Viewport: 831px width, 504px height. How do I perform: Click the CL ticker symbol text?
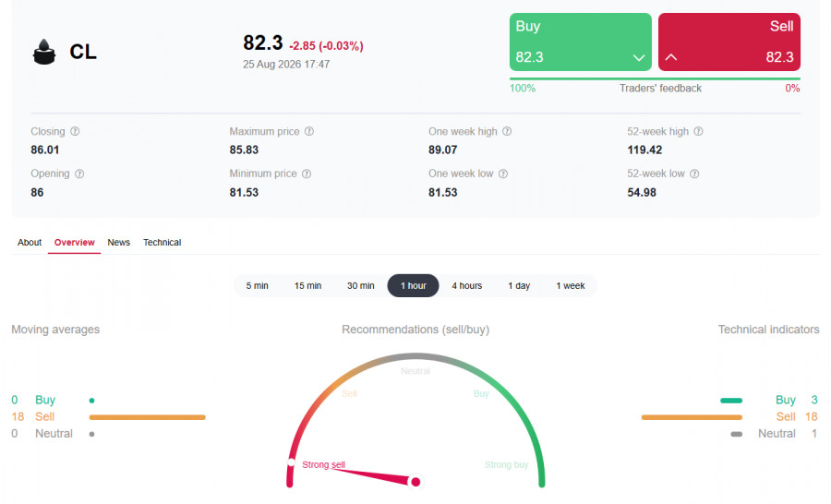pyautogui.click(x=83, y=52)
